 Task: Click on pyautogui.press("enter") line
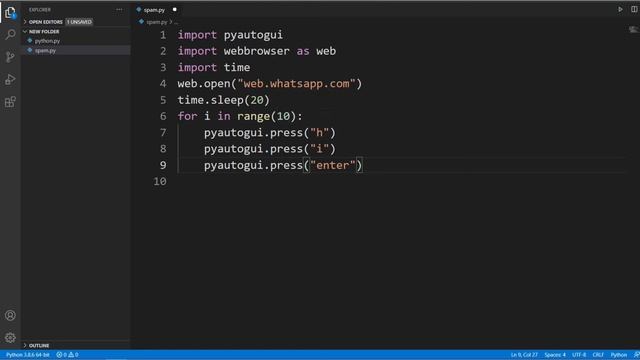point(283,165)
